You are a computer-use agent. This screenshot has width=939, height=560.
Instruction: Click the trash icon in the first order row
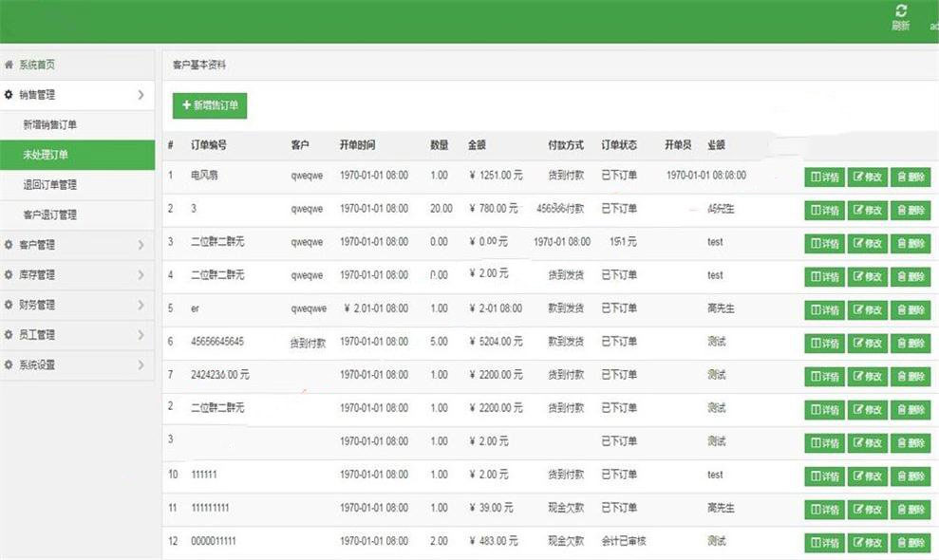902,176
